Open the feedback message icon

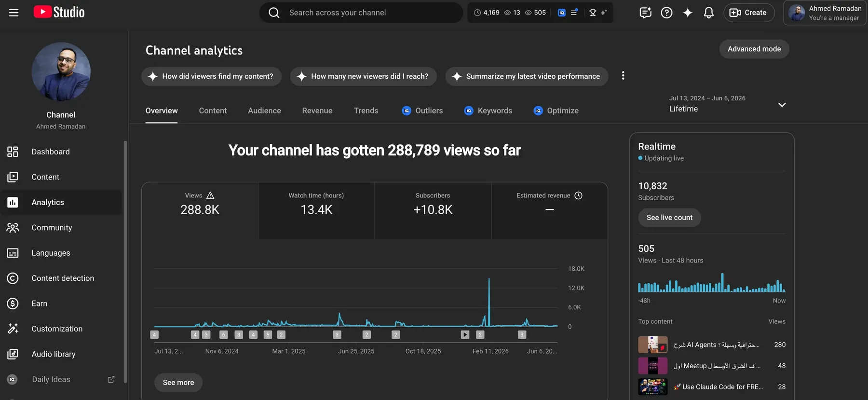pyautogui.click(x=645, y=13)
